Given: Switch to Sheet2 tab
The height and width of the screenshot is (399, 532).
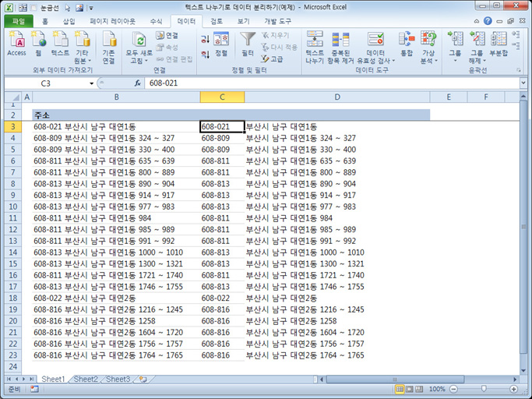Looking at the screenshot, I should (x=86, y=379).
